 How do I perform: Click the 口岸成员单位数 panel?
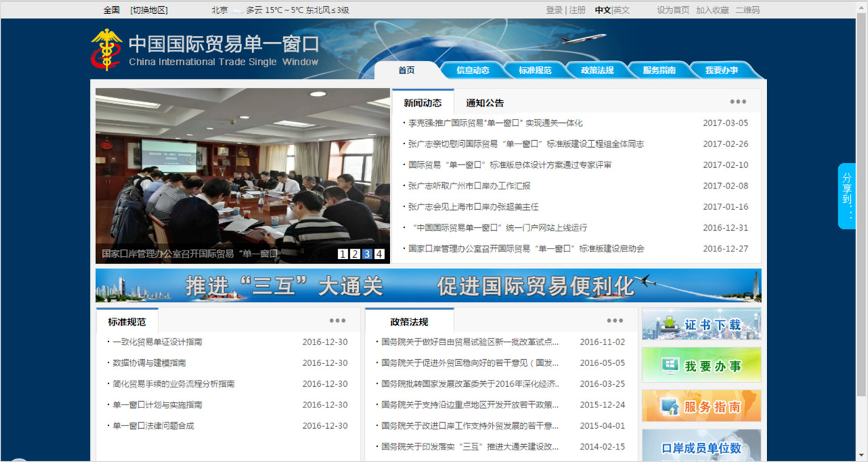(x=701, y=445)
